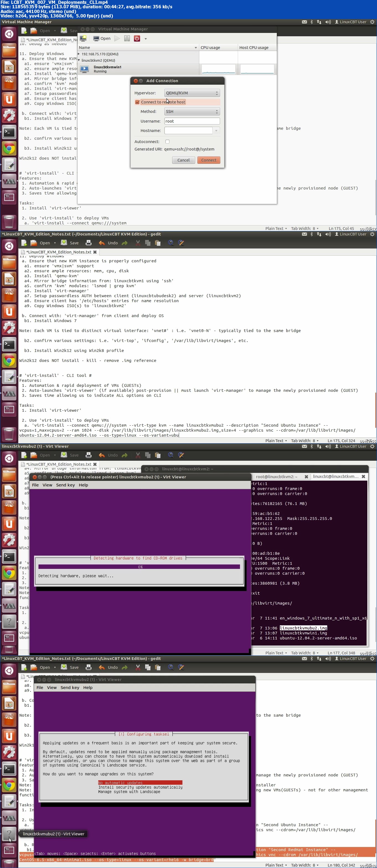This screenshot has width=377, height=868.
Task: Click the volume icon in Virtual Machine Manager top panel
Action: [x=328, y=22]
